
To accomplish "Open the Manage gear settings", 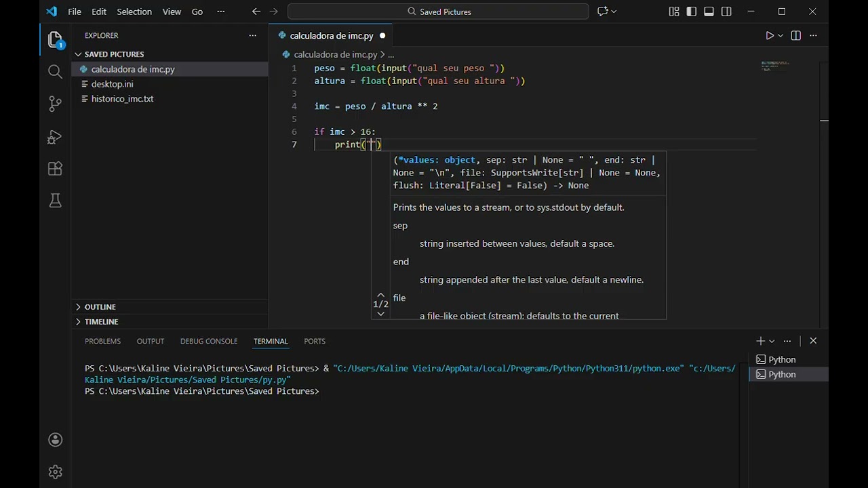I will pyautogui.click(x=56, y=472).
